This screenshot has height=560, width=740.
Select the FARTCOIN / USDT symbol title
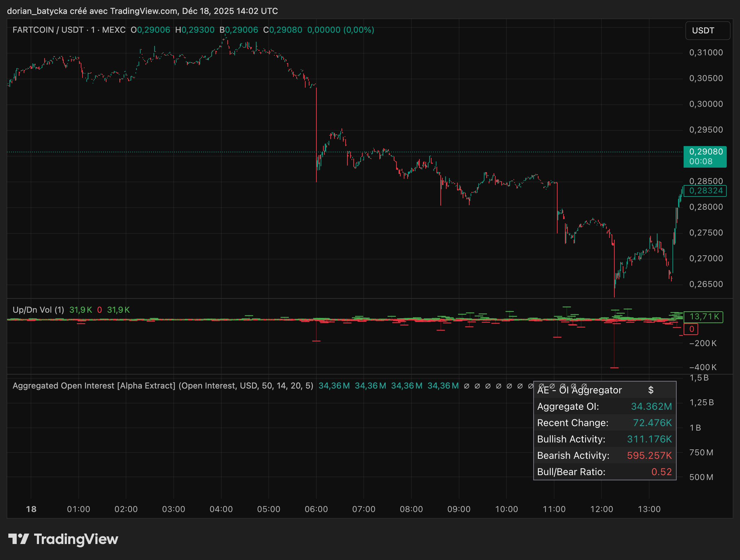pyautogui.click(x=48, y=30)
